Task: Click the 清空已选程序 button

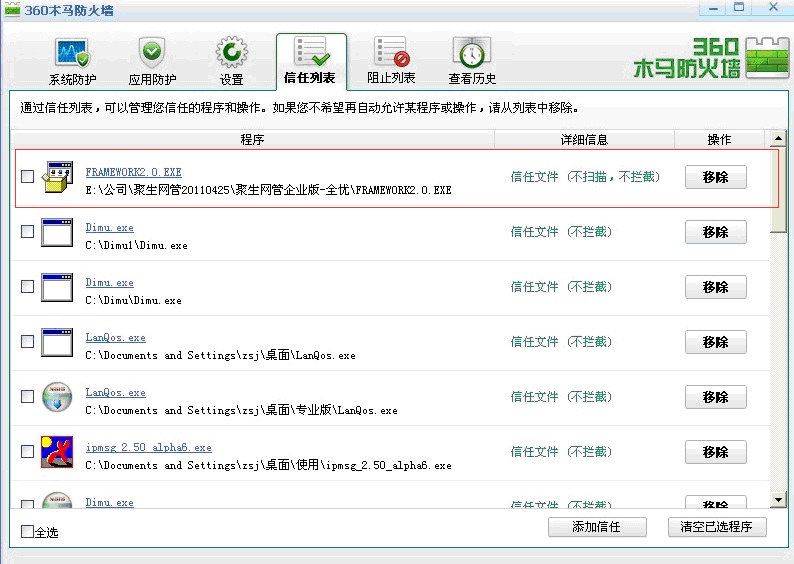Action: 717,527
